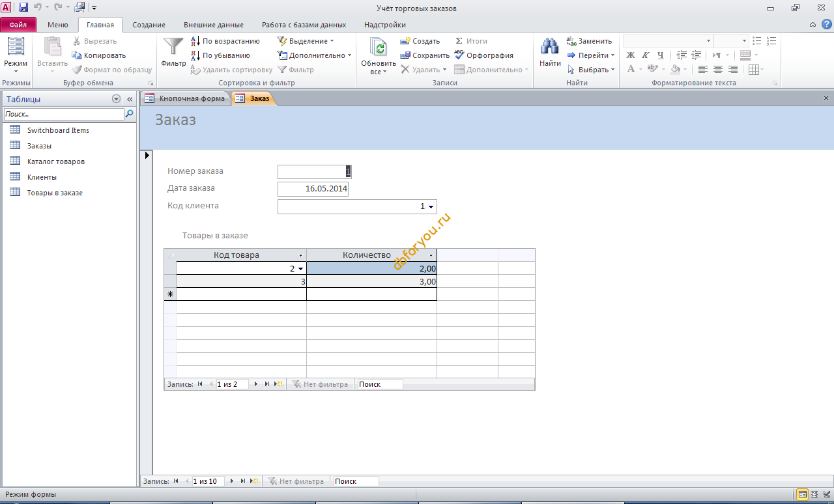Collapse the ribbon with the caret icon
Screen dimensions: 834x504
[812, 25]
